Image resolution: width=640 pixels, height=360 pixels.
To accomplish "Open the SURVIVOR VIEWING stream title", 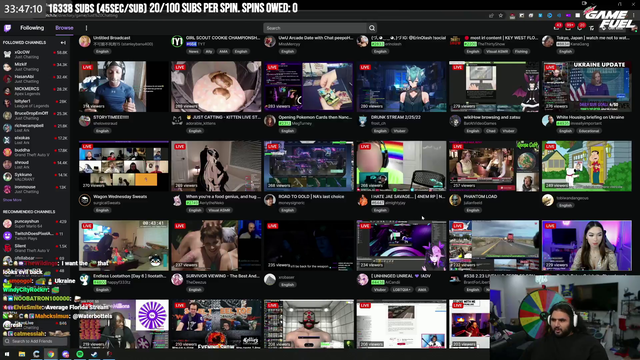I will [222, 276].
